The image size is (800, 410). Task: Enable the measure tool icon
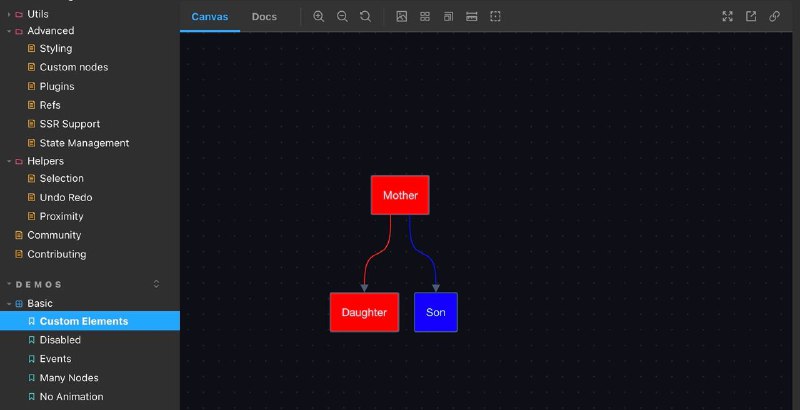coord(471,16)
